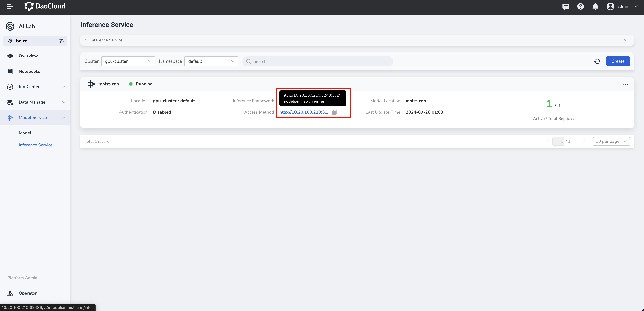
Task: Open the access method URL link
Action: (x=303, y=112)
